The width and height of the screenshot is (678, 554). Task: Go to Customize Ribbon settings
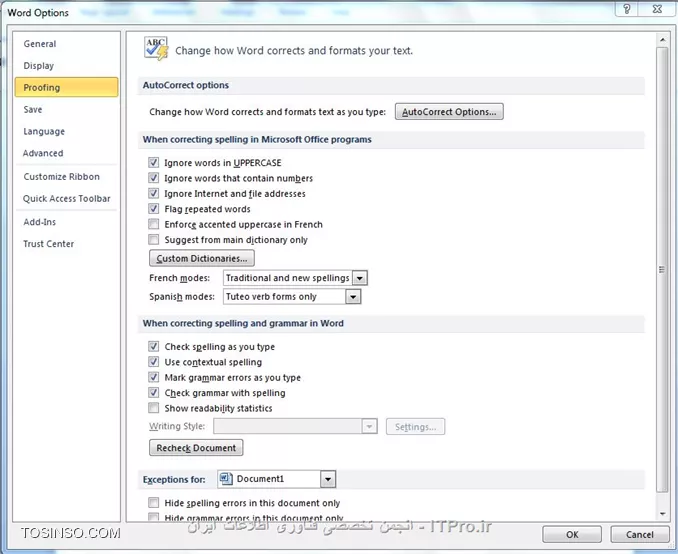[x=66, y=176]
